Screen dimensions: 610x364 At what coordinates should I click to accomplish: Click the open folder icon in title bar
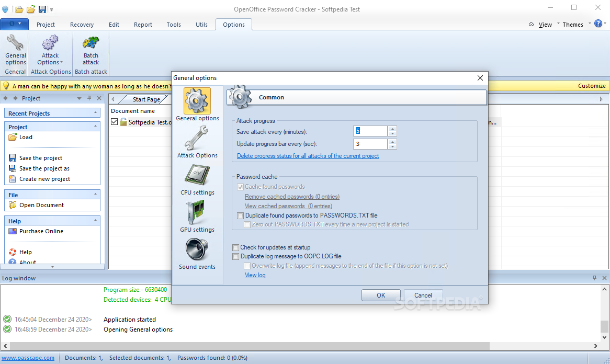(19, 9)
